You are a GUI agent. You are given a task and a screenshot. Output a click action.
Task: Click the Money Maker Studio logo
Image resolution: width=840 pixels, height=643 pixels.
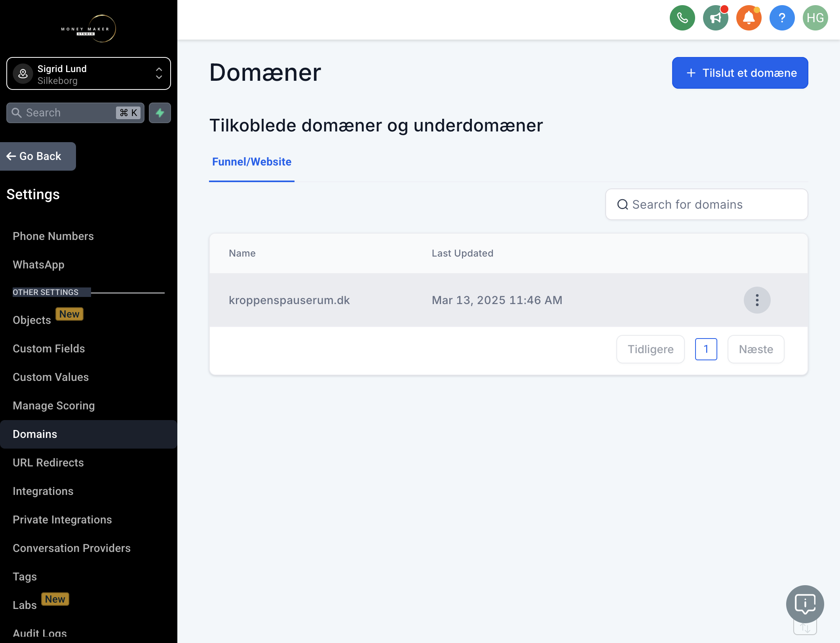[89, 29]
